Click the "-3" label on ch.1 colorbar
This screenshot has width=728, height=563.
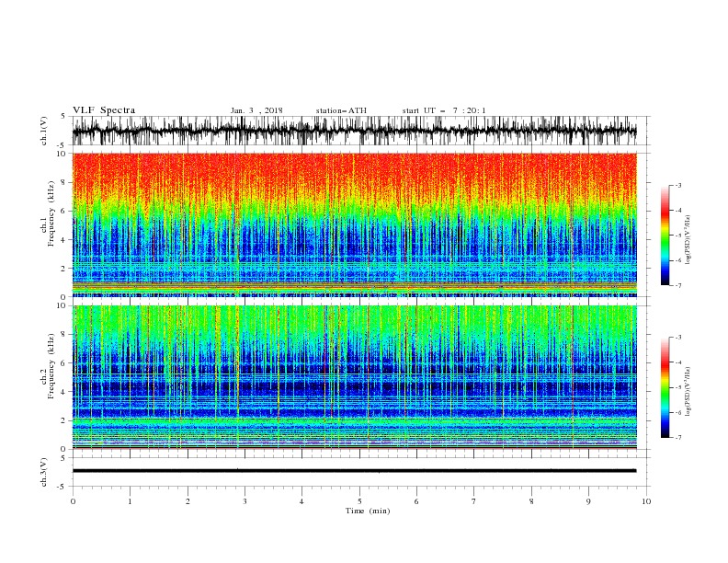coord(678,185)
